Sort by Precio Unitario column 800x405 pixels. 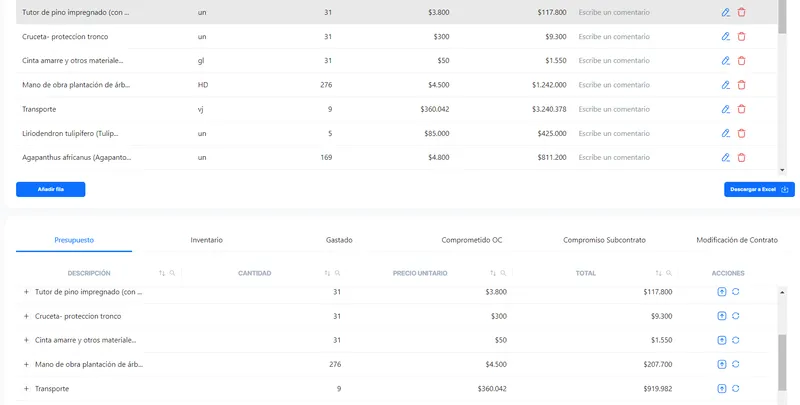(x=492, y=273)
